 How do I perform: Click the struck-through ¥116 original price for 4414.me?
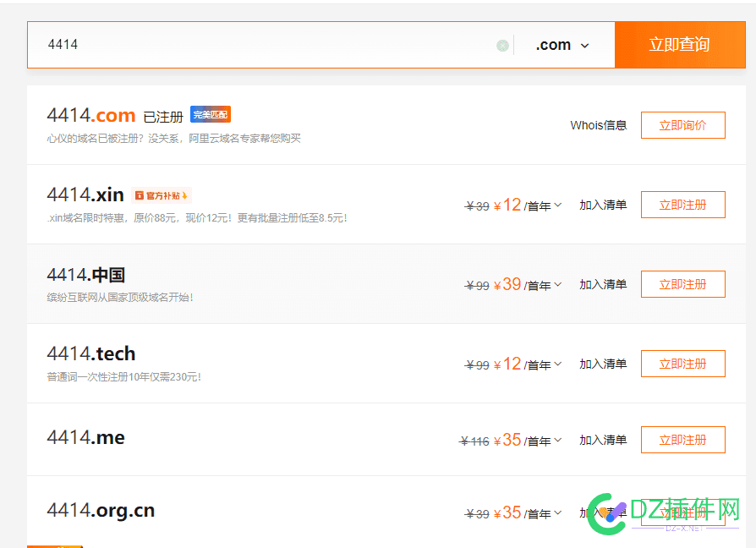pos(474,441)
